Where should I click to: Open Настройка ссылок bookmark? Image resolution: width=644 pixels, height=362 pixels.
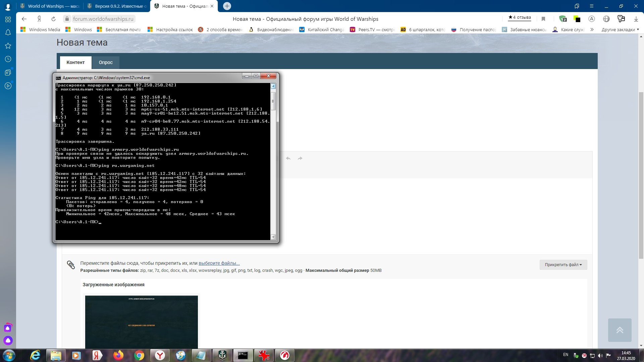[x=170, y=29]
